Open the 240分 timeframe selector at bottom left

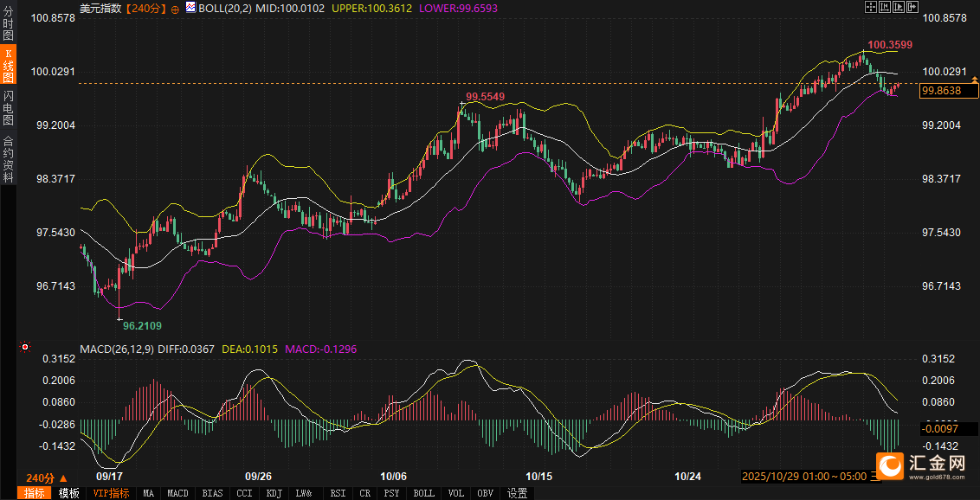point(46,478)
